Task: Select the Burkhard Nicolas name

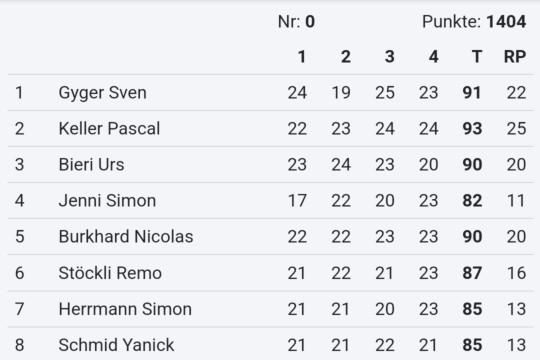Action: tap(126, 237)
